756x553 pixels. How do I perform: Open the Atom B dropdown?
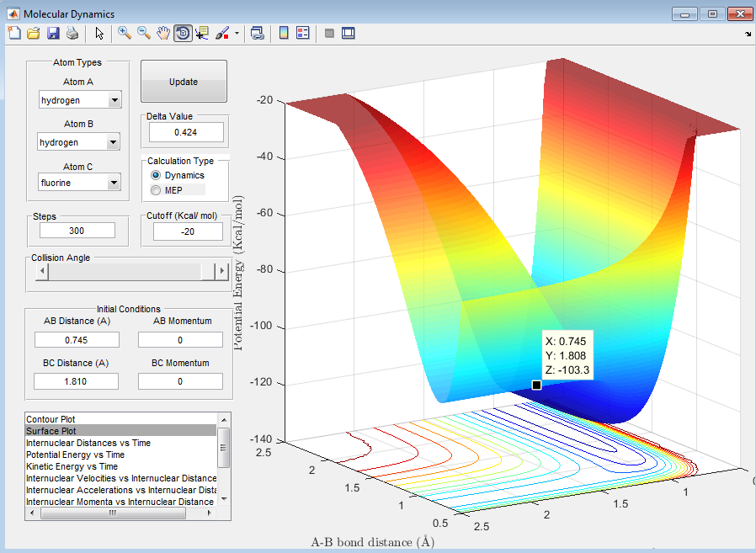click(x=114, y=143)
